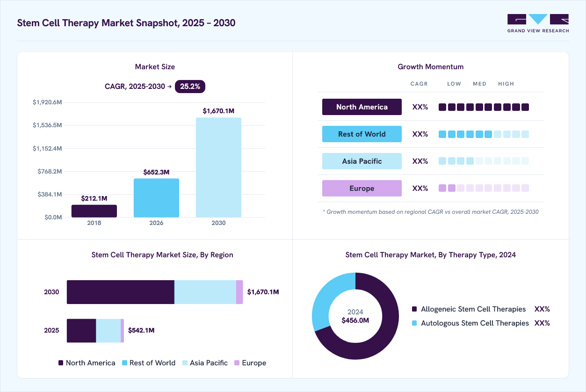Click Europe's XX% CAGR value

(420, 189)
